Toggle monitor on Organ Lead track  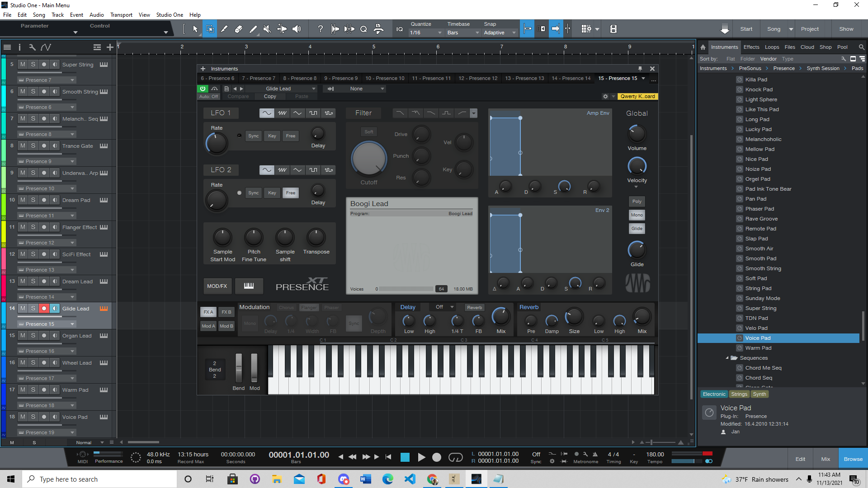click(x=55, y=336)
